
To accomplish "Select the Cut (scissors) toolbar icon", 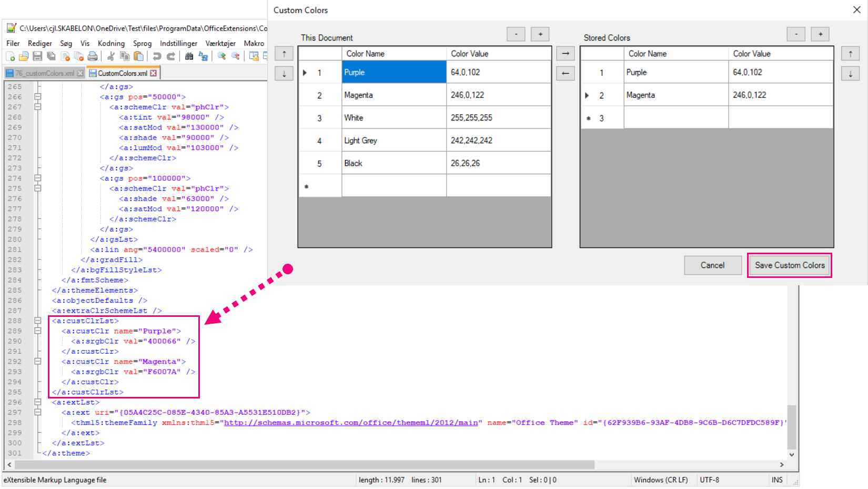I will pyautogui.click(x=111, y=56).
